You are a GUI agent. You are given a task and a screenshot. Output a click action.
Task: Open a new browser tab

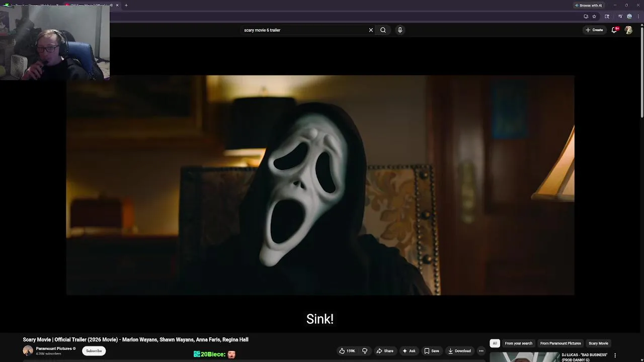(x=126, y=6)
